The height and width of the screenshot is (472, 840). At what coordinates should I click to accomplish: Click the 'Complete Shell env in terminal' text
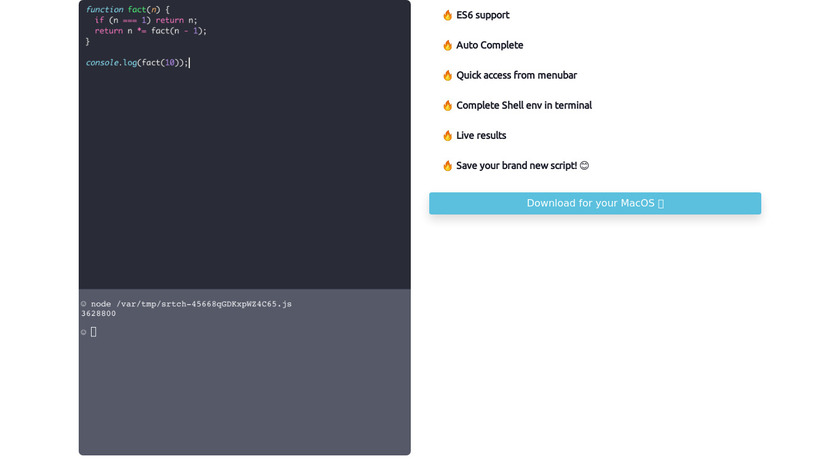pyautogui.click(x=523, y=105)
